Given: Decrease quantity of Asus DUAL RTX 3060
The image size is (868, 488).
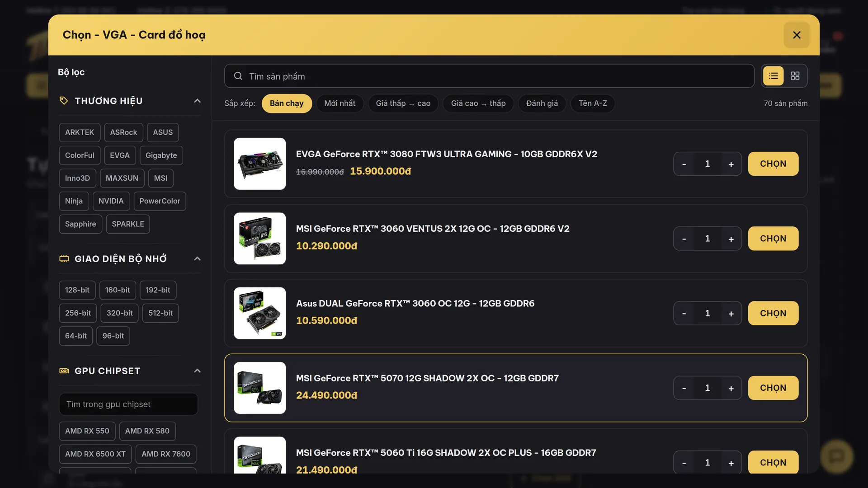Looking at the screenshot, I should [x=684, y=314].
